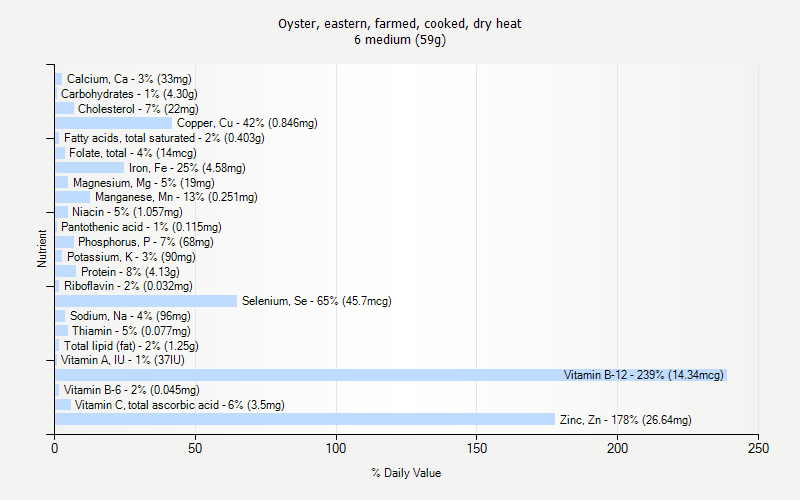Select the Cholesterol 7% label
The height and width of the screenshot is (500, 800).
point(138,109)
